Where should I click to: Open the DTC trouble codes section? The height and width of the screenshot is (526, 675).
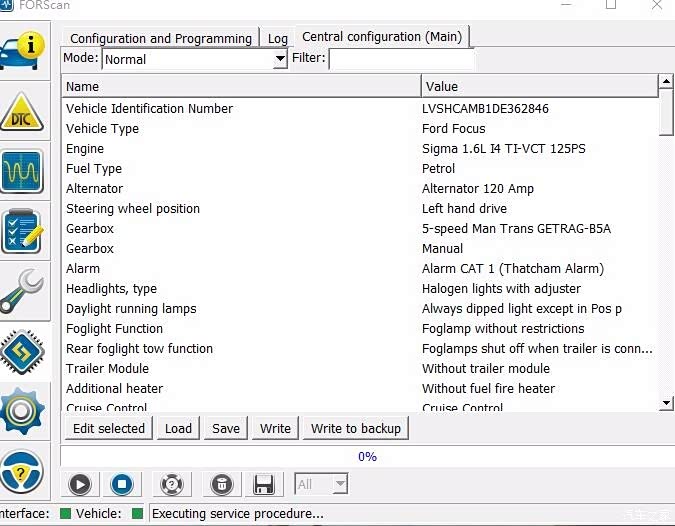click(23, 112)
